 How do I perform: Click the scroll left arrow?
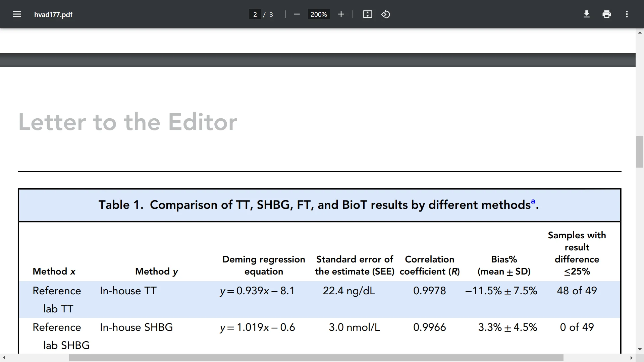[4, 358]
